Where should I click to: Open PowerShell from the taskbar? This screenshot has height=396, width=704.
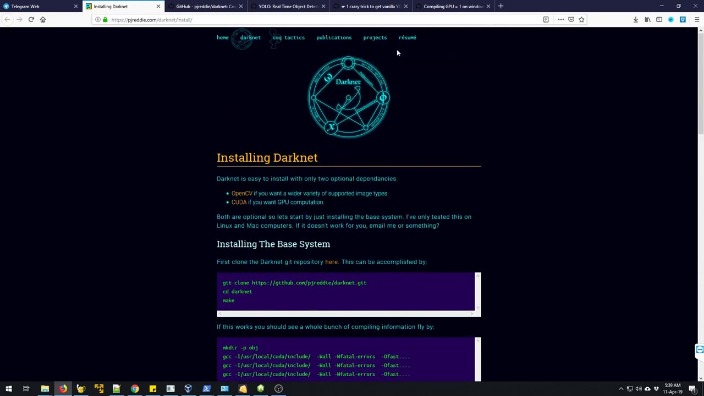(207, 389)
